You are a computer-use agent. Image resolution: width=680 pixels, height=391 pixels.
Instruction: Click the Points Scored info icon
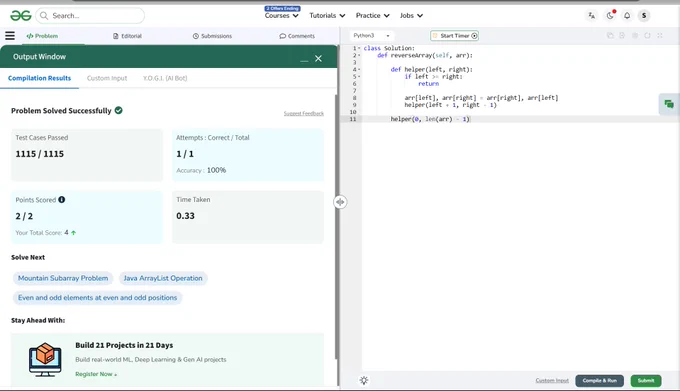(x=62, y=199)
